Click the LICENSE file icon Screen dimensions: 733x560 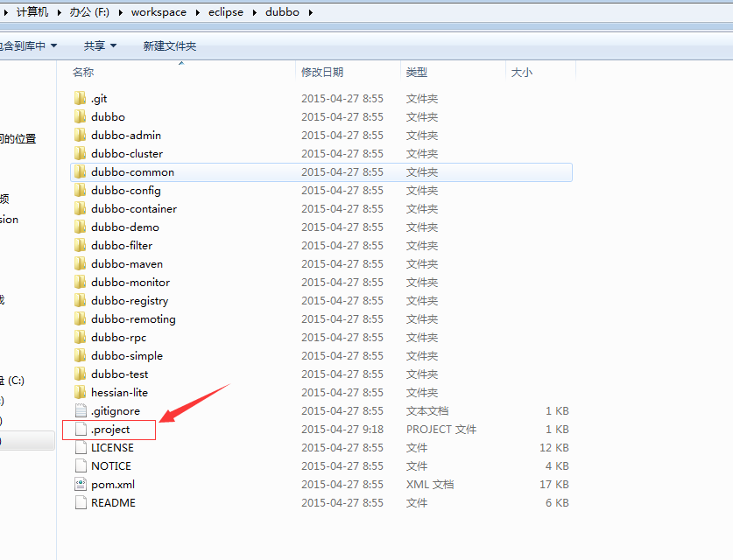point(81,447)
